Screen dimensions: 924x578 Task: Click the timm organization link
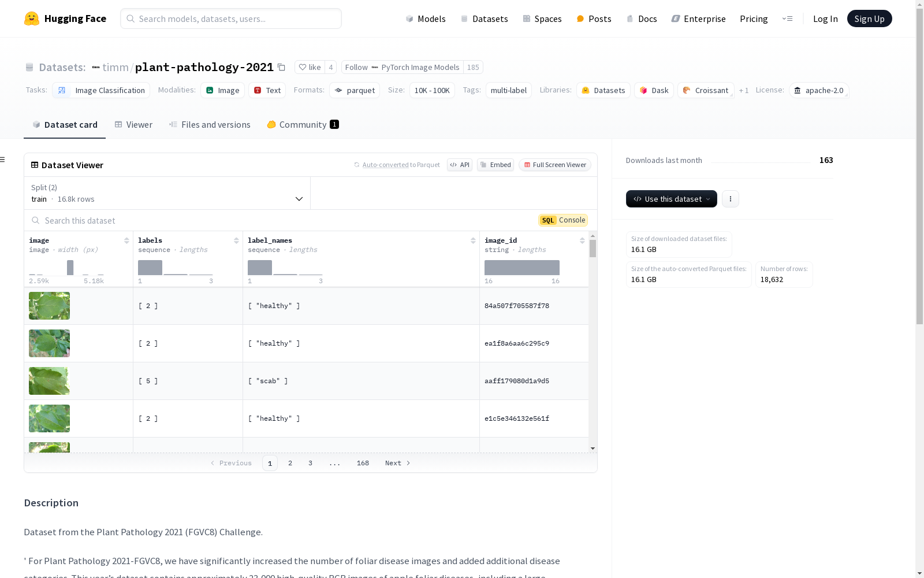[115, 67]
